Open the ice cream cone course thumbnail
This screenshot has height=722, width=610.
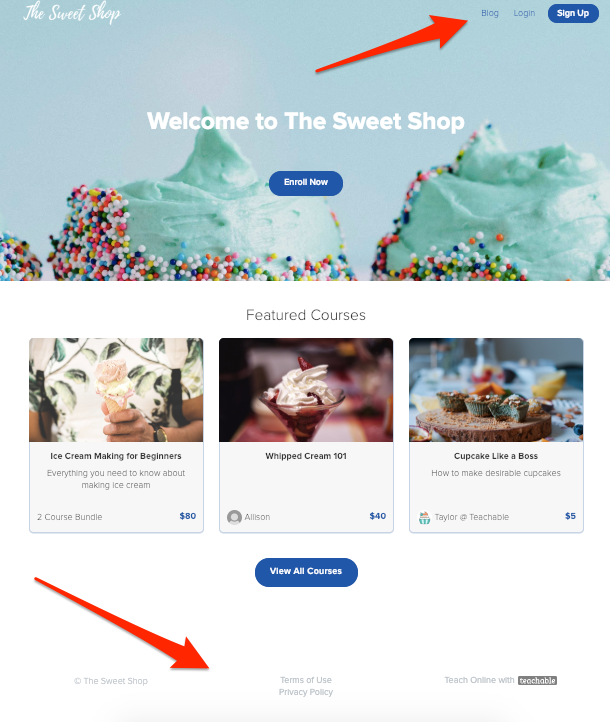(x=116, y=390)
